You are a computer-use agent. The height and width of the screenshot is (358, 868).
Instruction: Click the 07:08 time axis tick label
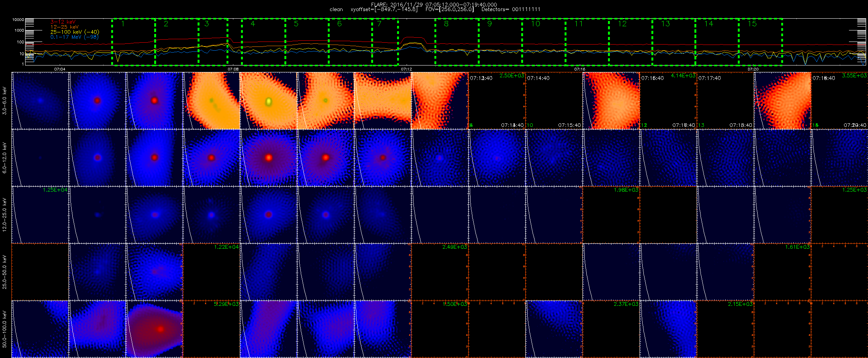(x=233, y=69)
